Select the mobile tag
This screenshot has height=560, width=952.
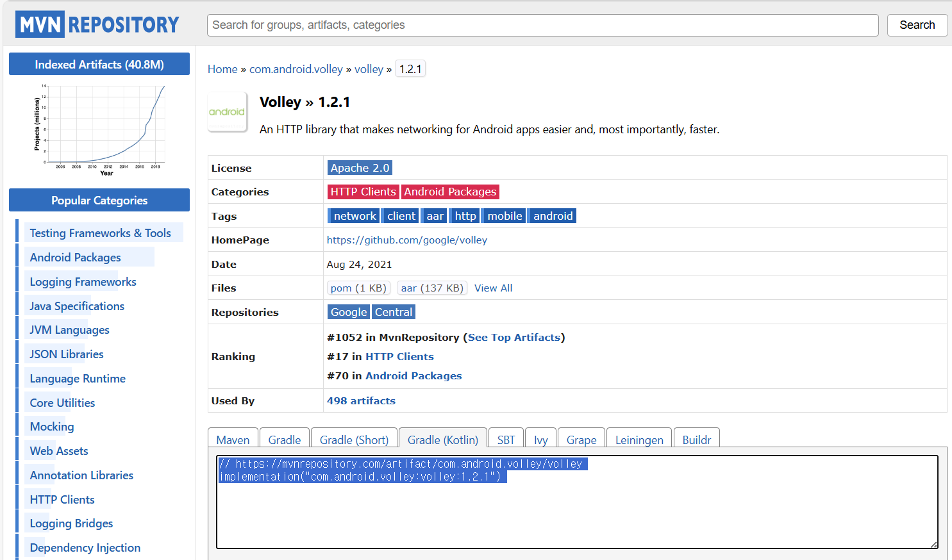pyautogui.click(x=505, y=216)
